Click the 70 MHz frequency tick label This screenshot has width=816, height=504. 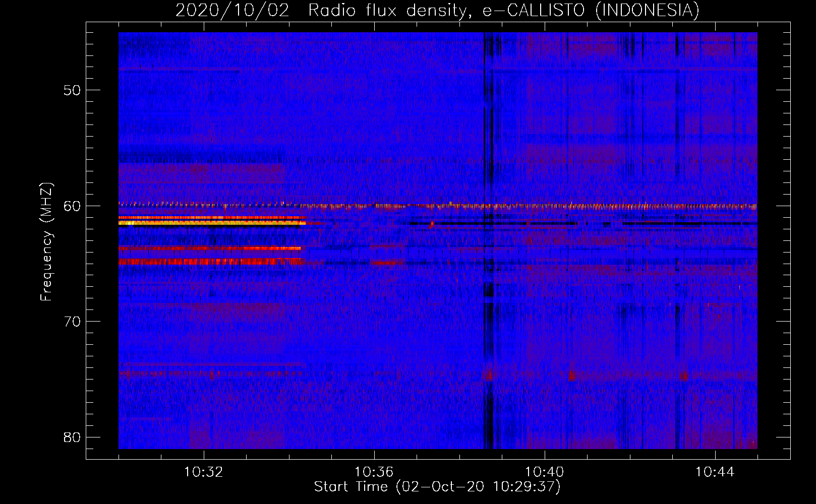pos(72,322)
